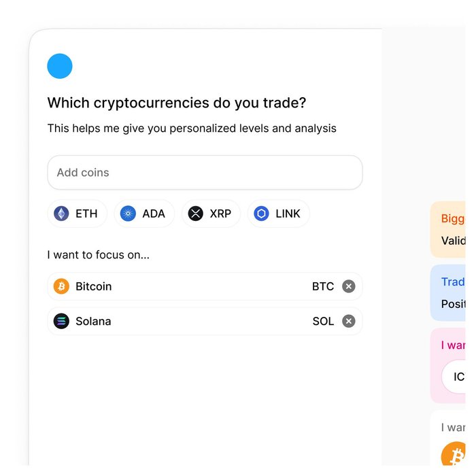Remove Solana from focus list
The width and height of the screenshot is (476, 476).
[349, 321]
